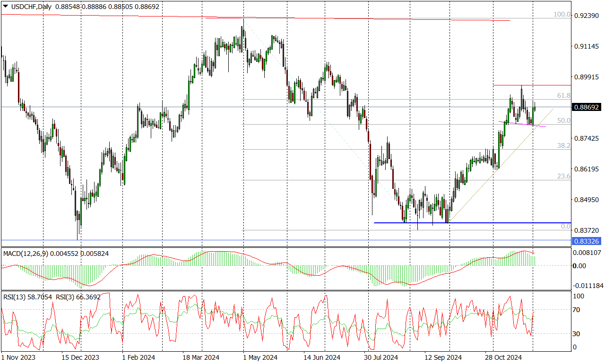Screen dimensions: 605x364
Task: Click the current price label 0.88692
Action: click(587, 107)
